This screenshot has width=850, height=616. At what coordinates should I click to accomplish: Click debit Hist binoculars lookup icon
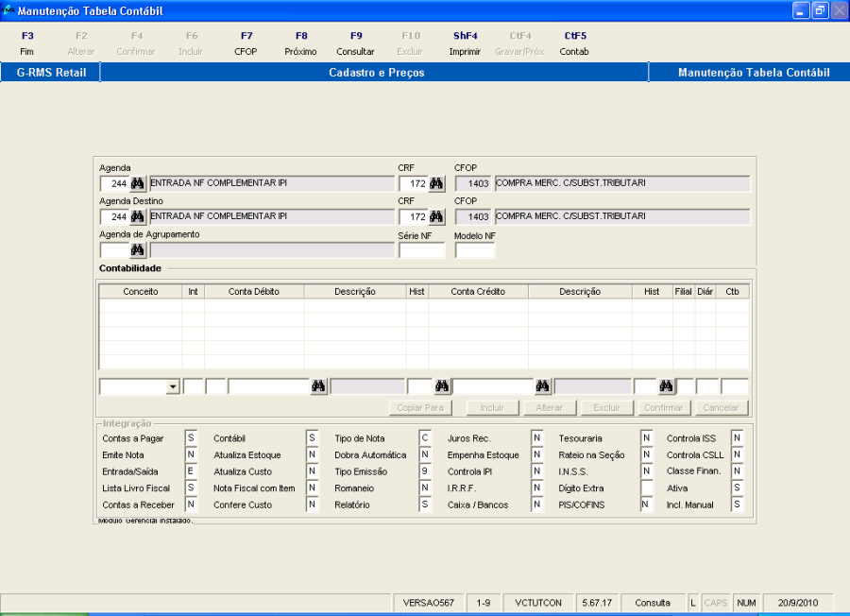tap(440, 386)
